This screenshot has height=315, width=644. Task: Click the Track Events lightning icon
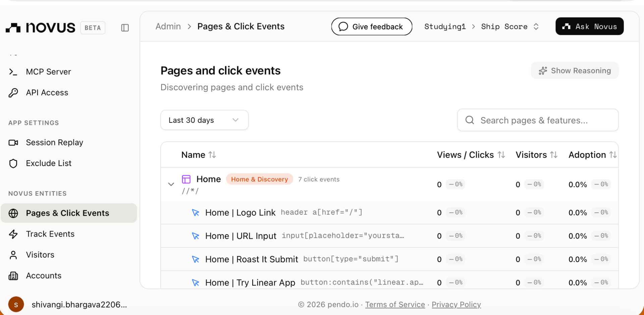(13, 234)
